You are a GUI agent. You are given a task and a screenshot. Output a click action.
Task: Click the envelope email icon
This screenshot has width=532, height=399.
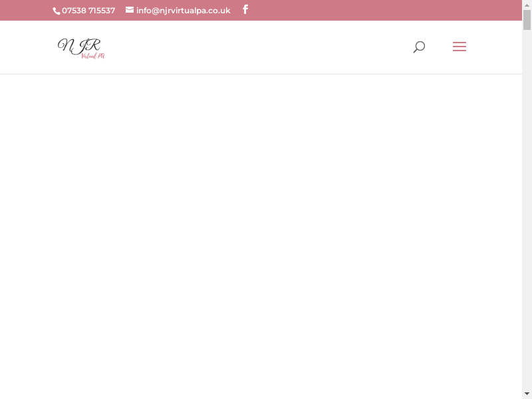point(130,10)
